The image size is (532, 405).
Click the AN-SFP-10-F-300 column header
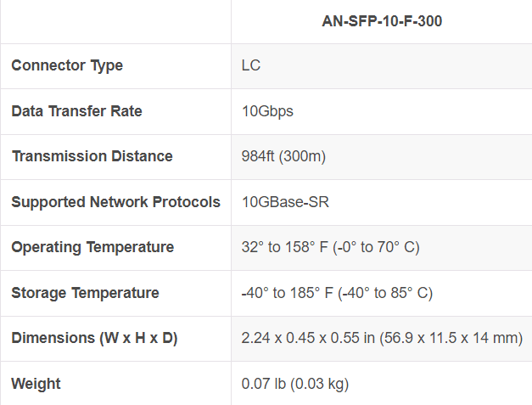pos(382,21)
